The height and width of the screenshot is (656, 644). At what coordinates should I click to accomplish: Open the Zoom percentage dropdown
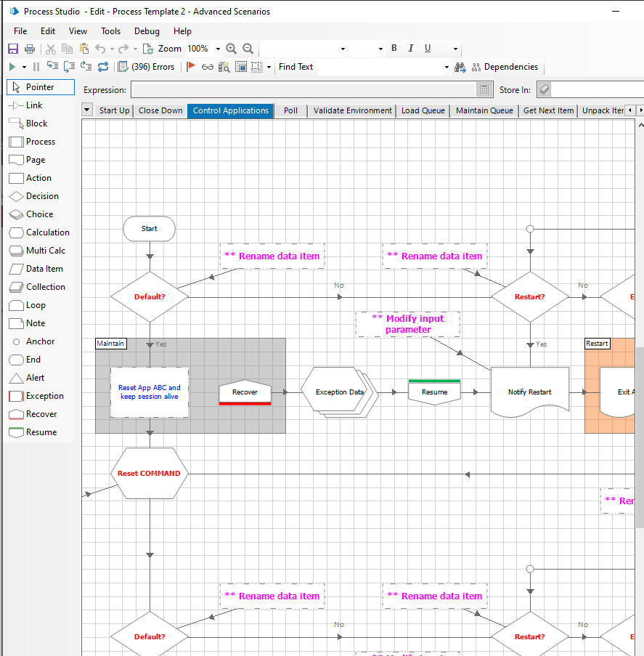tap(217, 49)
